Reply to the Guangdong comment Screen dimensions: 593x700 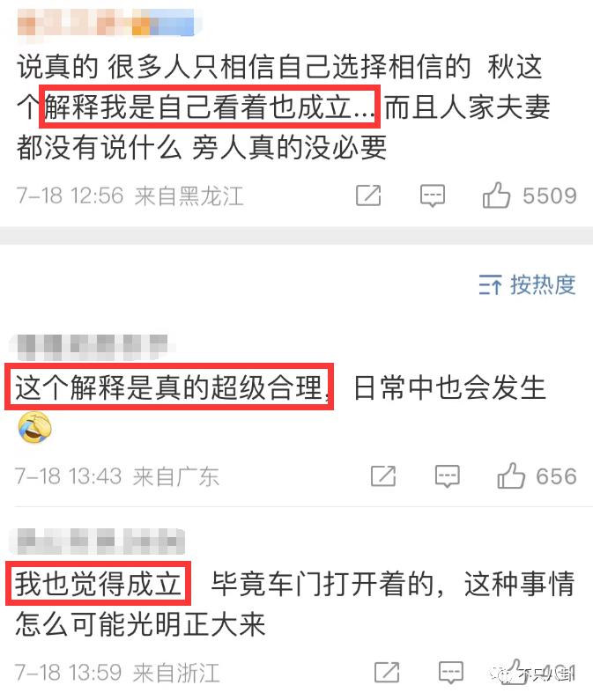click(448, 476)
